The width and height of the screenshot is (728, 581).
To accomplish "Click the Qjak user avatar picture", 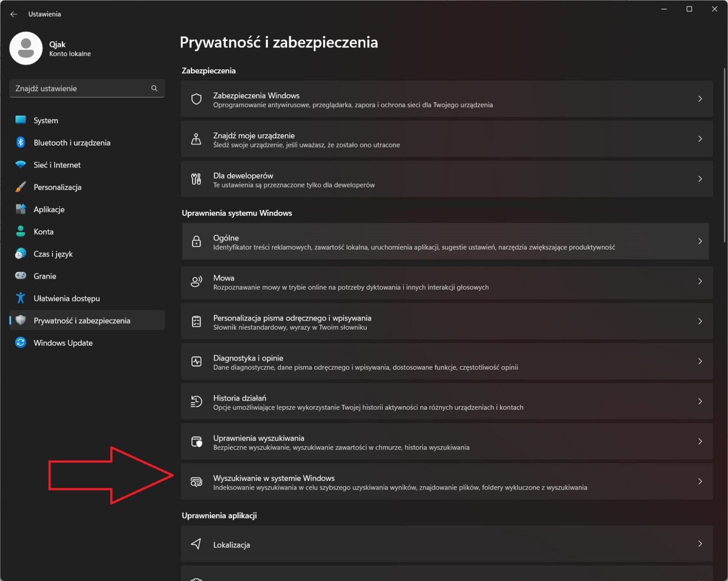I will [26, 48].
